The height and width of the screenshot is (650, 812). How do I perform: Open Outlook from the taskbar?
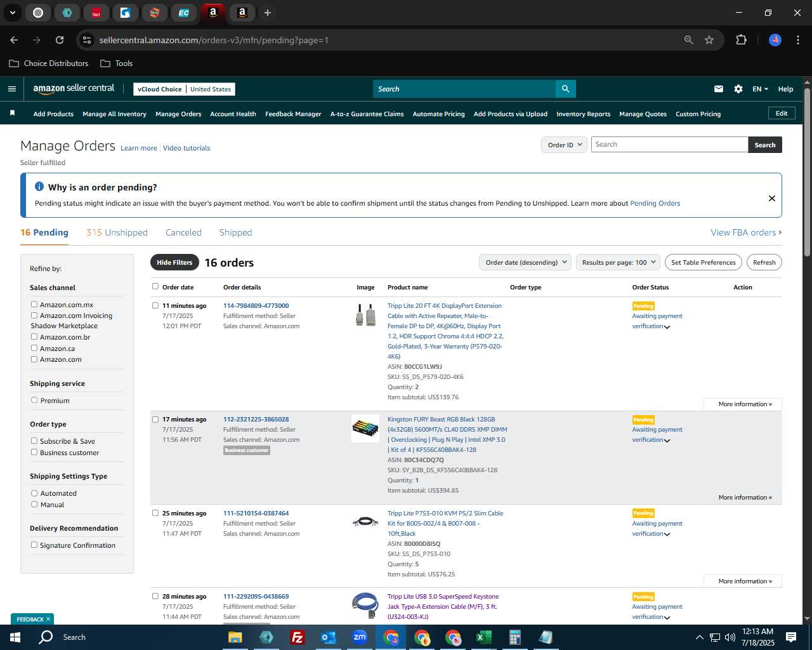pos(329,637)
